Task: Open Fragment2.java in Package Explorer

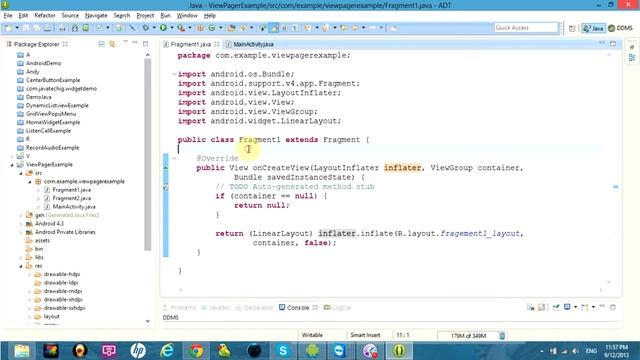Action: (x=71, y=198)
